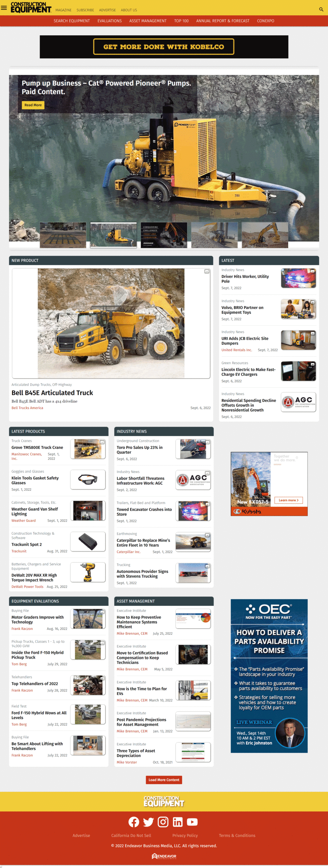328x868 pixels.
Task: Open the LinkedIn page from the footer
Action: (x=178, y=822)
